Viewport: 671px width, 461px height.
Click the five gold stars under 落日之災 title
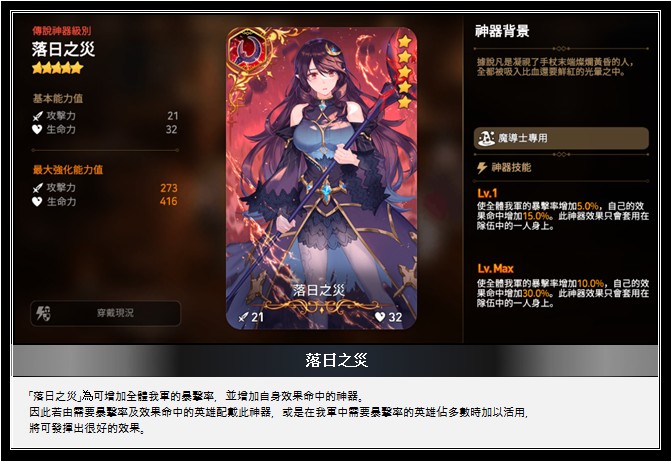[57, 68]
